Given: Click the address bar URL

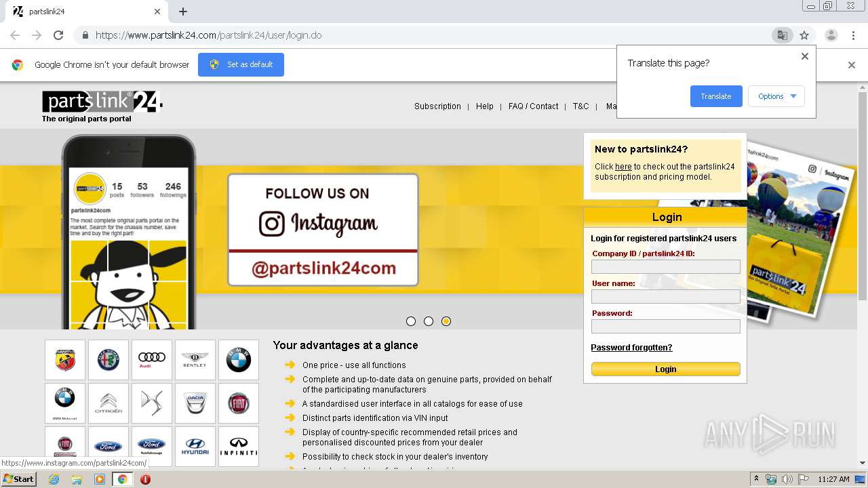Looking at the screenshot, I should click(x=208, y=35).
